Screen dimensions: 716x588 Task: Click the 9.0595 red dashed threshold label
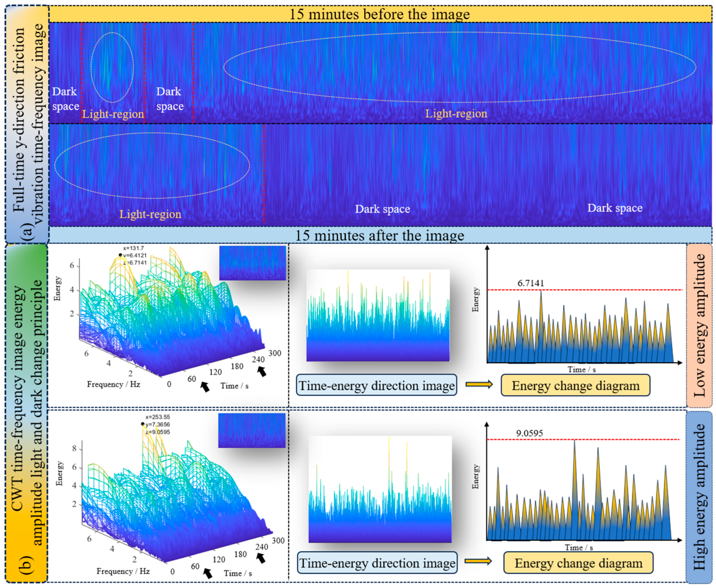pos(529,433)
